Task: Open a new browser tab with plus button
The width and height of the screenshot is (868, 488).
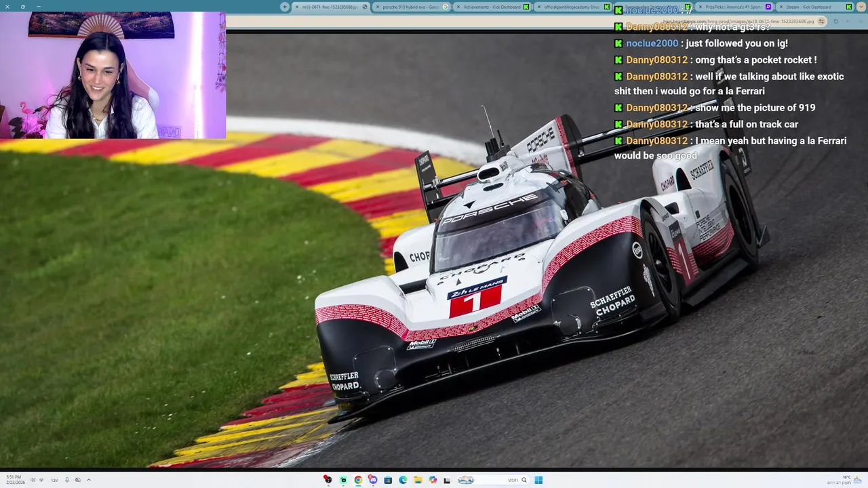Action: coord(285,7)
